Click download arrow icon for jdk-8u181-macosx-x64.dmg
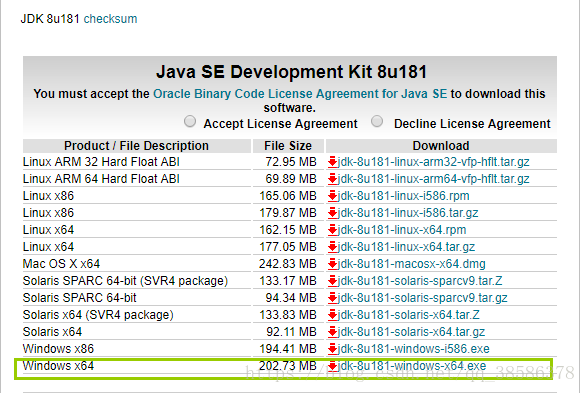Image resolution: width=586 pixels, height=393 pixels. tap(332, 264)
